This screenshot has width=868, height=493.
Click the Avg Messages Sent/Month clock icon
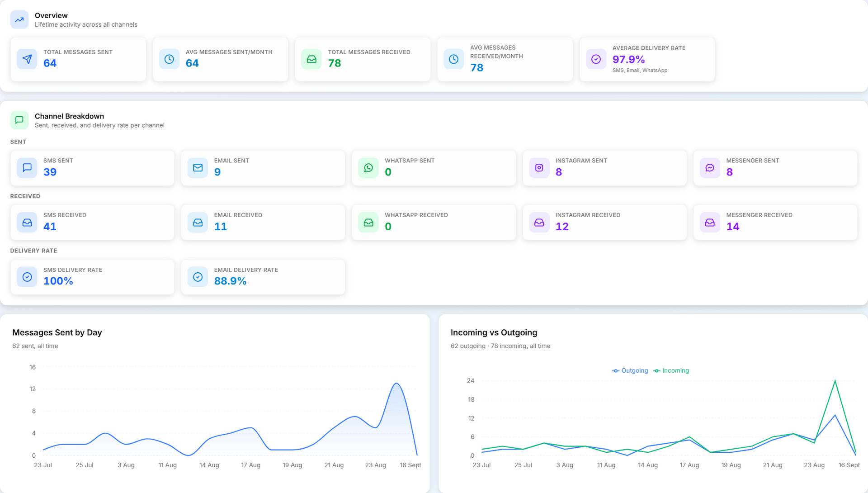point(169,59)
